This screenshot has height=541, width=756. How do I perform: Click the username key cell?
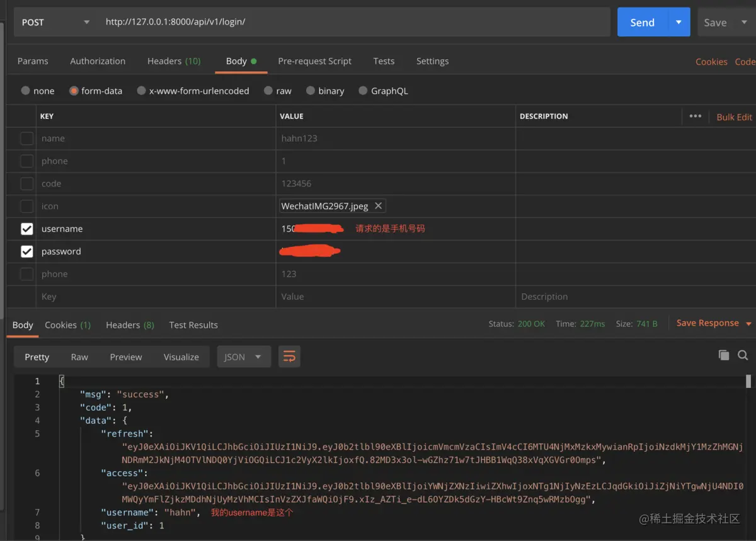pyautogui.click(x=156, y=229)
